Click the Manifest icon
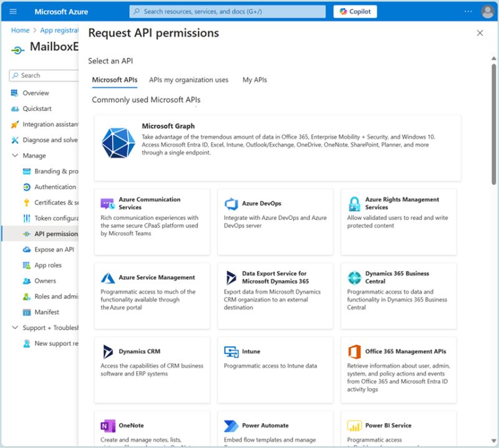Viewport: 499px width, 448px height. pyautogui.click(x=27, y=312)
